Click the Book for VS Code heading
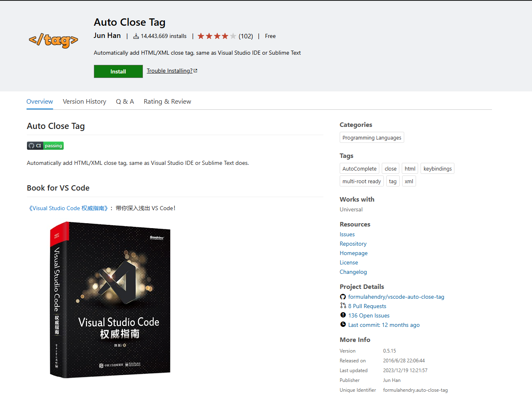532x395 pixels. (x=58, y=188)
